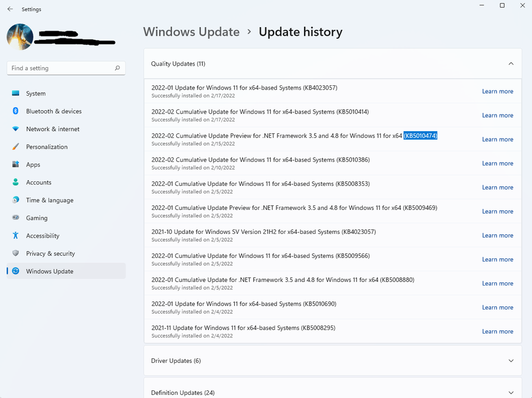The width and height of the screenshot is (532, 398).
Task: Open the System settings page
Action: (x=66, y=93)
